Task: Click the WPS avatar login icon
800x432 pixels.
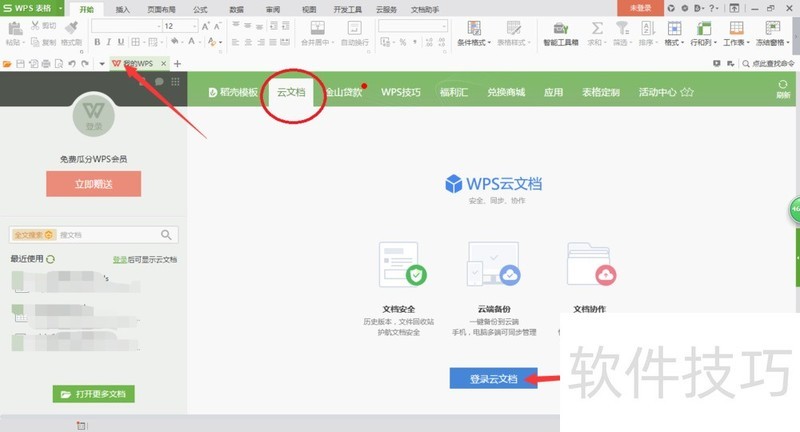Action: click(93, 118)
